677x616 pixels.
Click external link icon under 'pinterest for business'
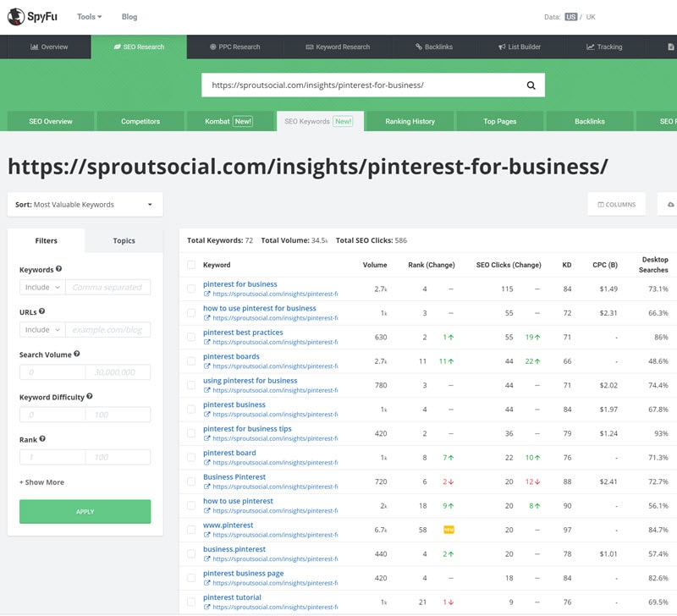[206, 294]
